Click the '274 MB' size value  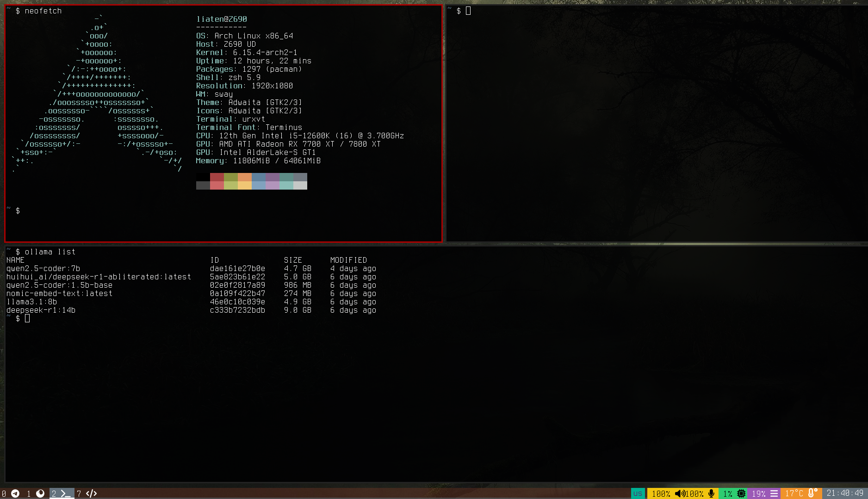click(298, 293)
